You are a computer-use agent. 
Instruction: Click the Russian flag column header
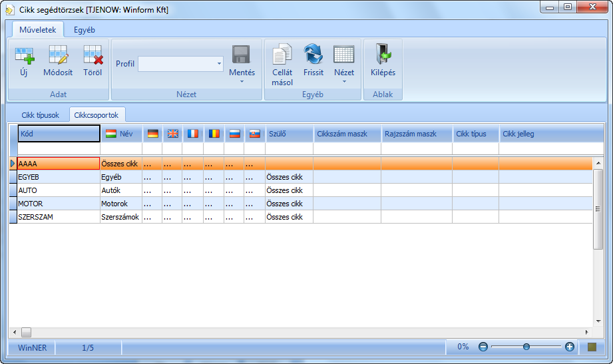(x=234, y=134)
